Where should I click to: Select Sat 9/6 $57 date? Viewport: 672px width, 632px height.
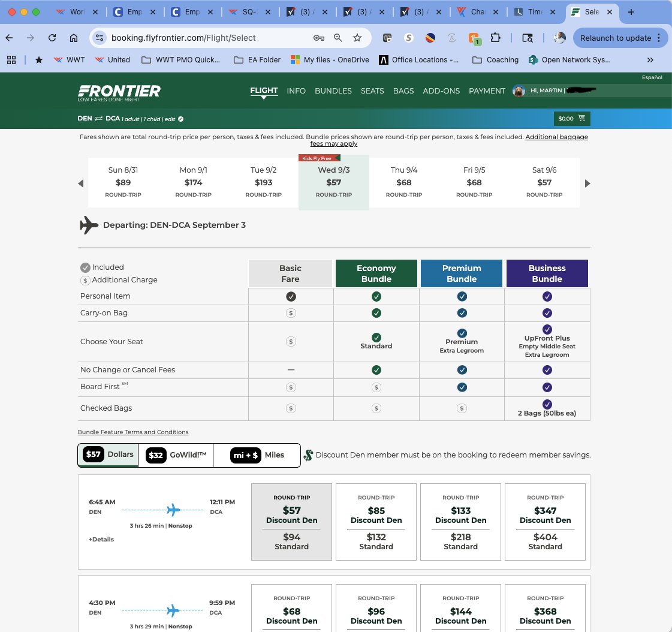click(x=544, y=182)
